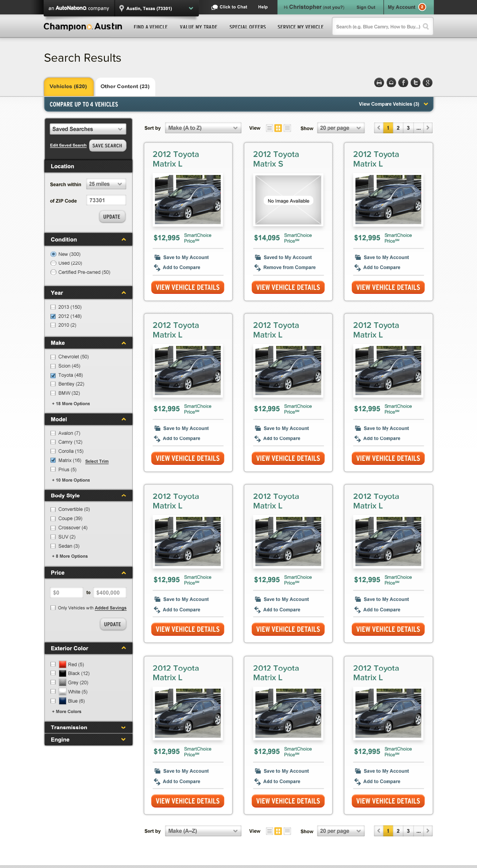477x868 pixels.
Task: Check the 2013 (150) year box
Action: (53, 307)
